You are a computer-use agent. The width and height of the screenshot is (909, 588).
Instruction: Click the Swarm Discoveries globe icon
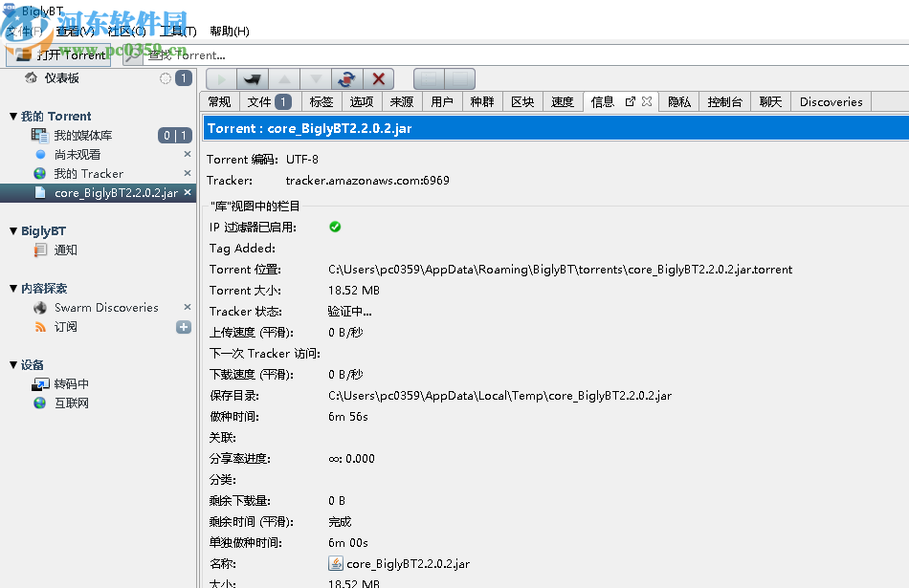(39, 307)
